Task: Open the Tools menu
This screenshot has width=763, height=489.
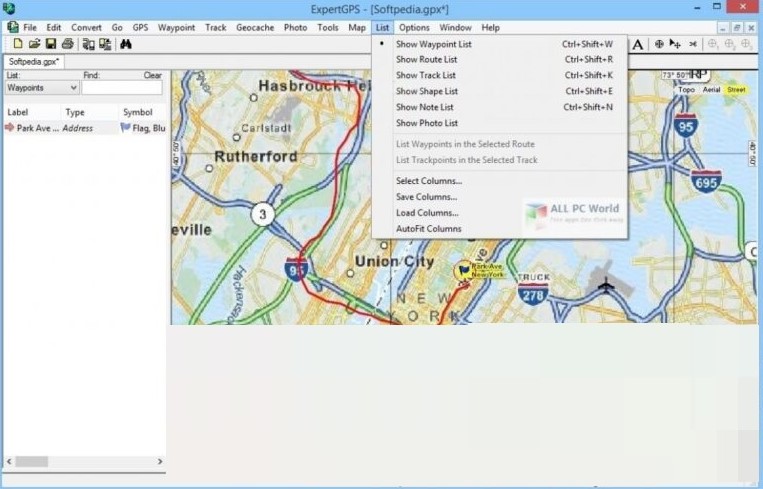Action: (327, 28)
